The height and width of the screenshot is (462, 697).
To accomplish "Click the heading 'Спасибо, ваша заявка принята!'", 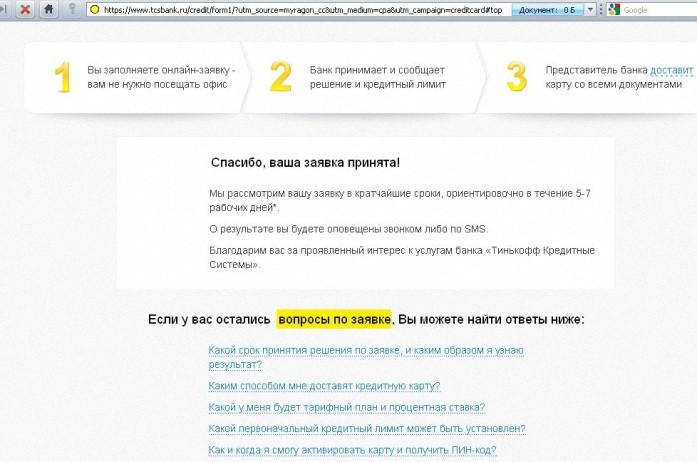I will pos(305,163).
